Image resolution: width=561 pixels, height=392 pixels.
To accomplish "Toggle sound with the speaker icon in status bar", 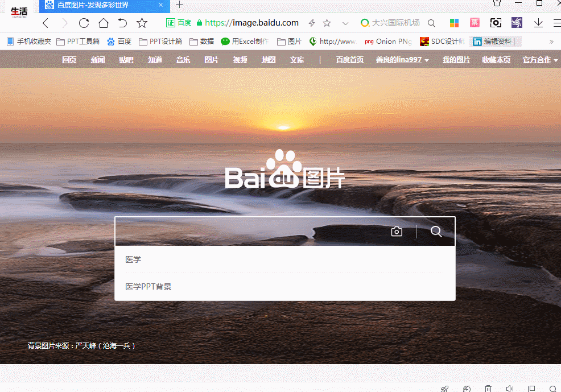I will (x=509, y=389).
